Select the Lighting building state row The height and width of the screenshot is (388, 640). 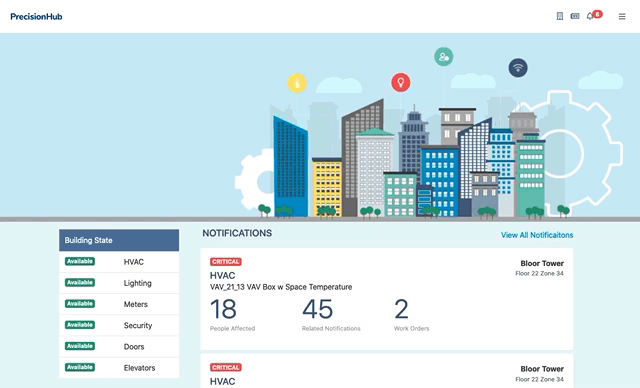[119, 283]
